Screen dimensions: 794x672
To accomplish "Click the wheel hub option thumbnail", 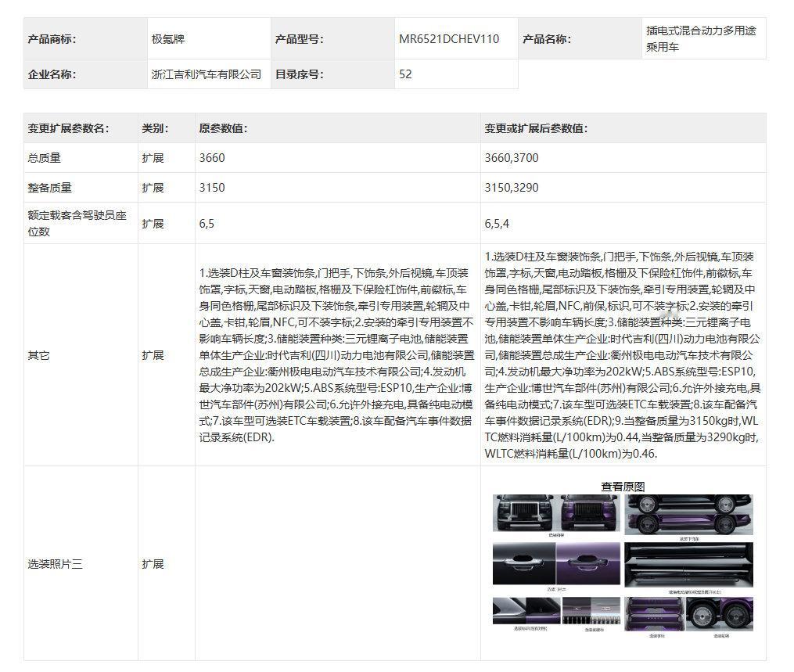I will pyautogui.click(x=720, y=614).
